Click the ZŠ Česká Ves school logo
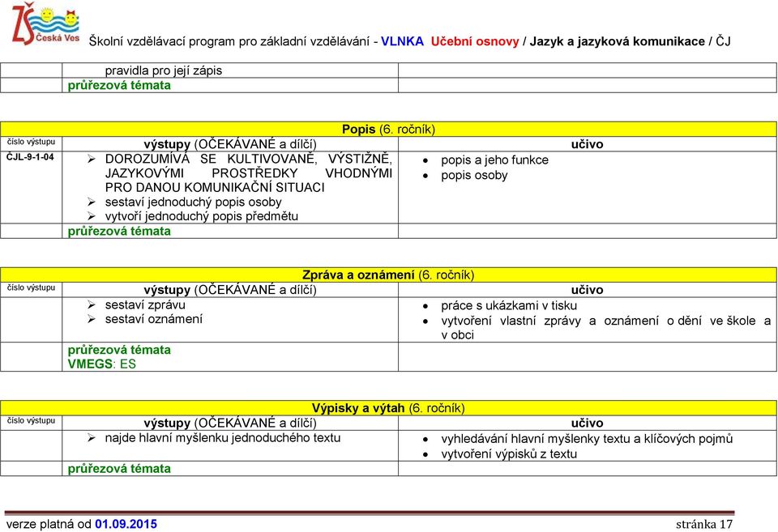The image size is (778, 532). click(45, 23)
